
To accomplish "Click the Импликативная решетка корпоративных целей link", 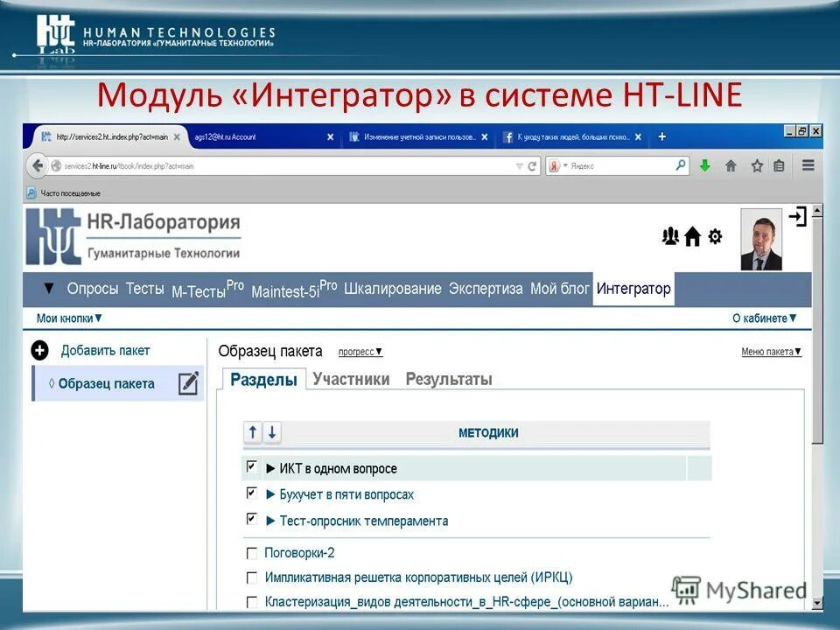I will (419, 577).
